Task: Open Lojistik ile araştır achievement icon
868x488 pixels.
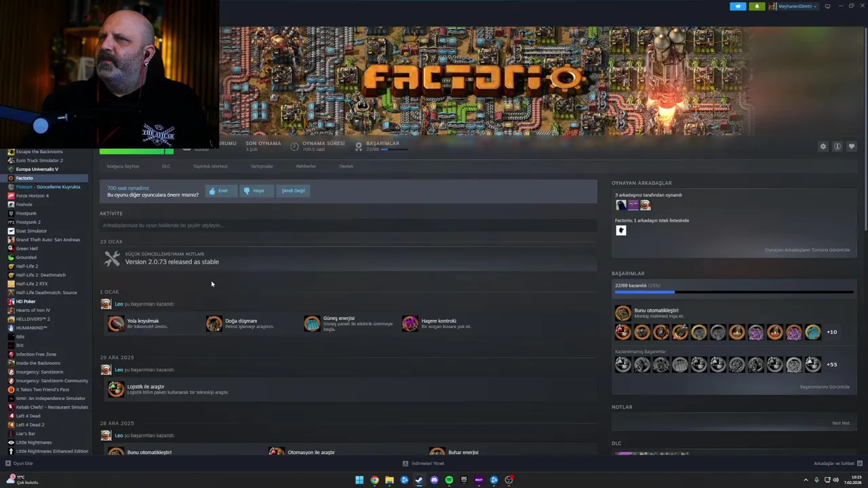Action: pos(117,389)
